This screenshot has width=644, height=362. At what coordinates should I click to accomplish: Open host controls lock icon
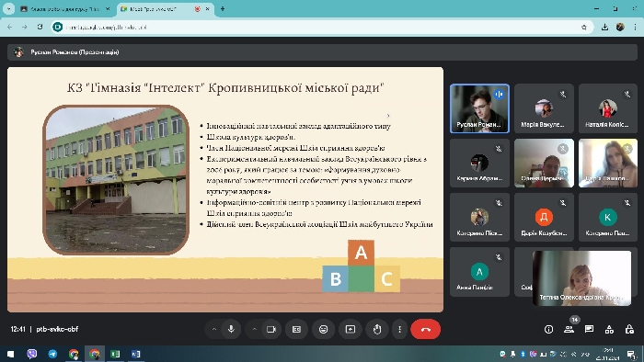(x=629, y=329)
